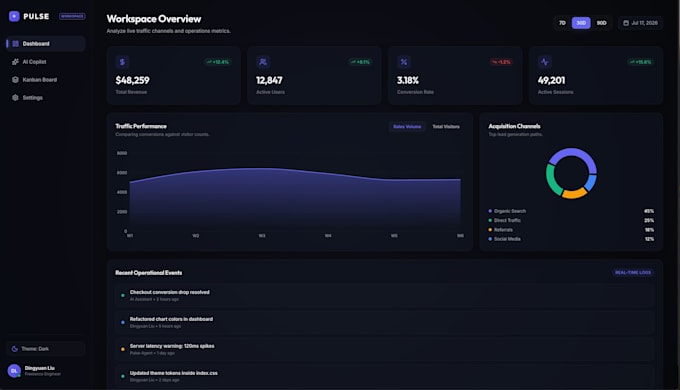
Task: Click the REAL-TIME LOGS badge
Action: tap(633, 272)
